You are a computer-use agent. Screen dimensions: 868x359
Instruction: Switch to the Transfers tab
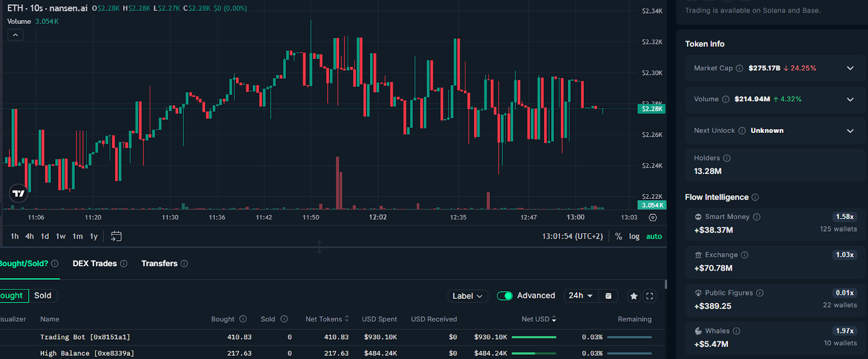click(159, 264)
